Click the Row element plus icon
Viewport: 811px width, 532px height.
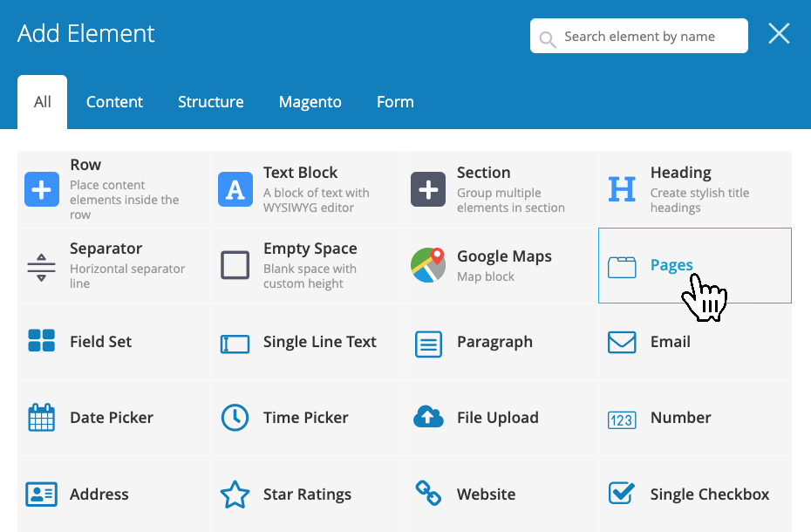click(x=42, y=189)
